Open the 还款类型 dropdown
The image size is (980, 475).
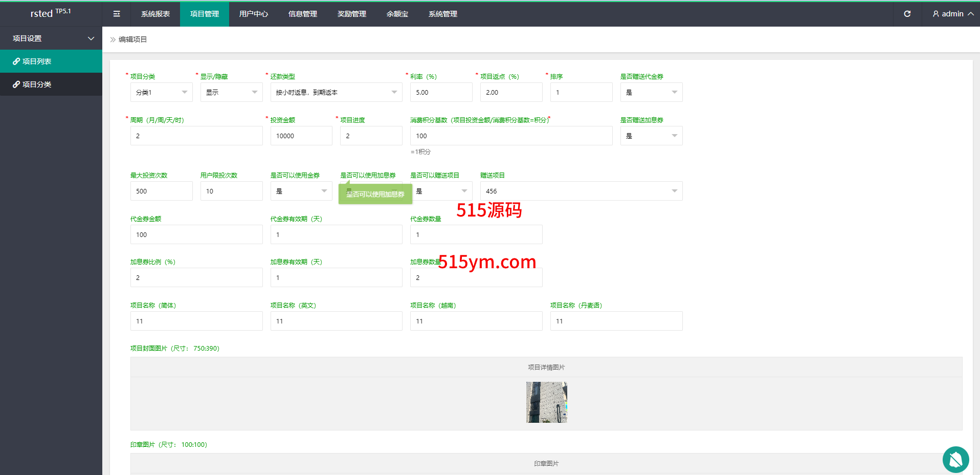(x=336, y=92)
